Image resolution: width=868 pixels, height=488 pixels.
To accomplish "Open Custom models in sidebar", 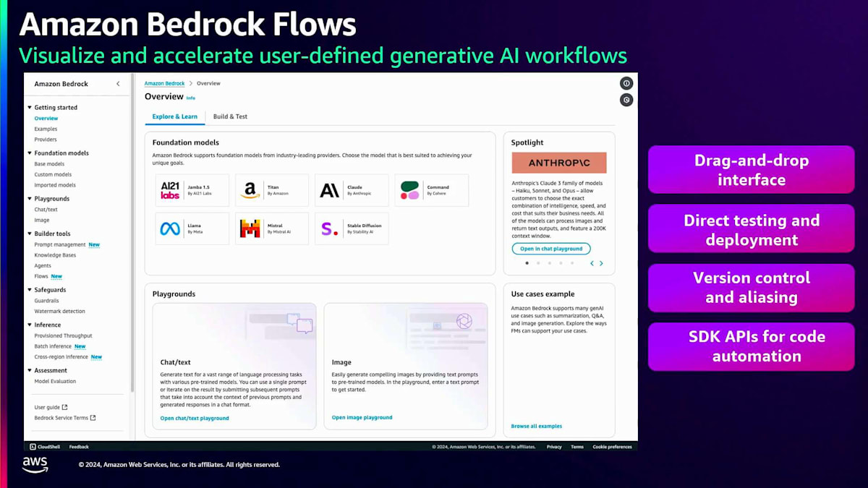I will [x=53, y=174].
